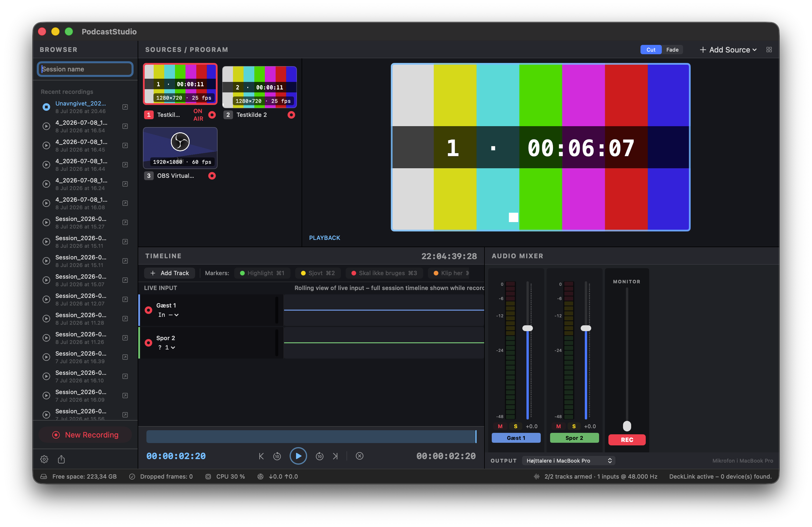This screenshot has width=812, height=527.
Task: Select the Fade transition mode
Action: click(672, 50)
